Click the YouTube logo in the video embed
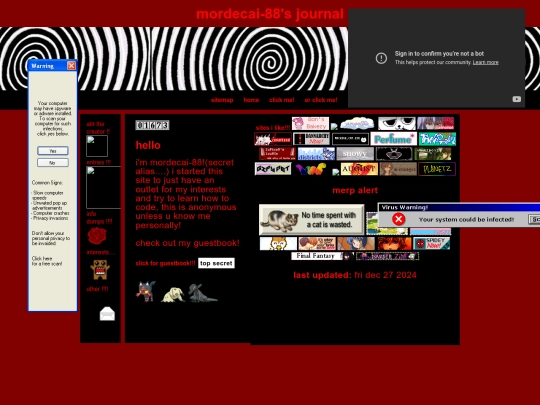Image resolution: width=540 pixels, height=405 pixels. (x=516, y=99)
